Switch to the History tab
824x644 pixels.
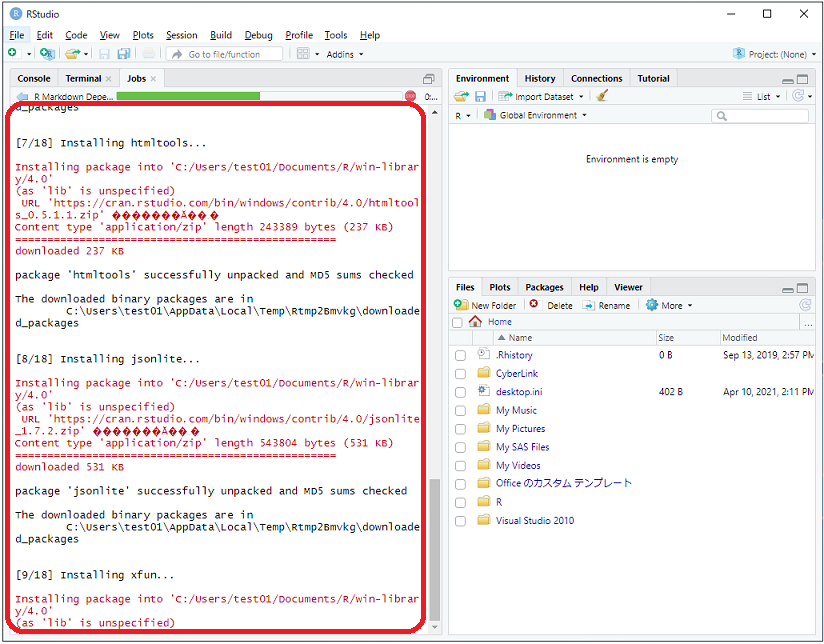540,78
